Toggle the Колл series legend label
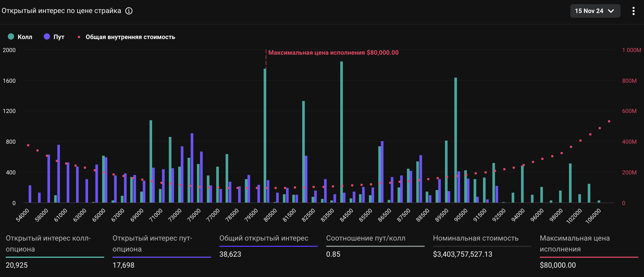The height and width of the screenshot is (277, 644). [25, 37]
